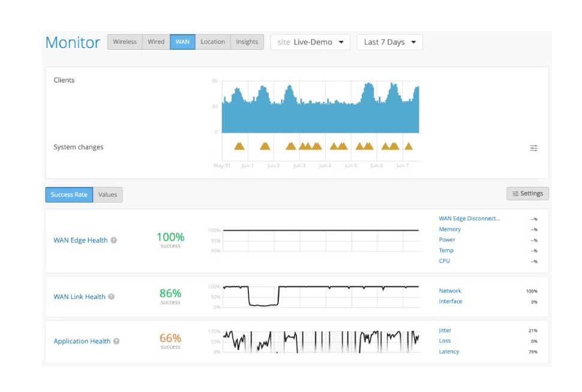Switch to the Wired tab
The width and height of the screenshot is (582, 392).
click(x=156, y=42)
